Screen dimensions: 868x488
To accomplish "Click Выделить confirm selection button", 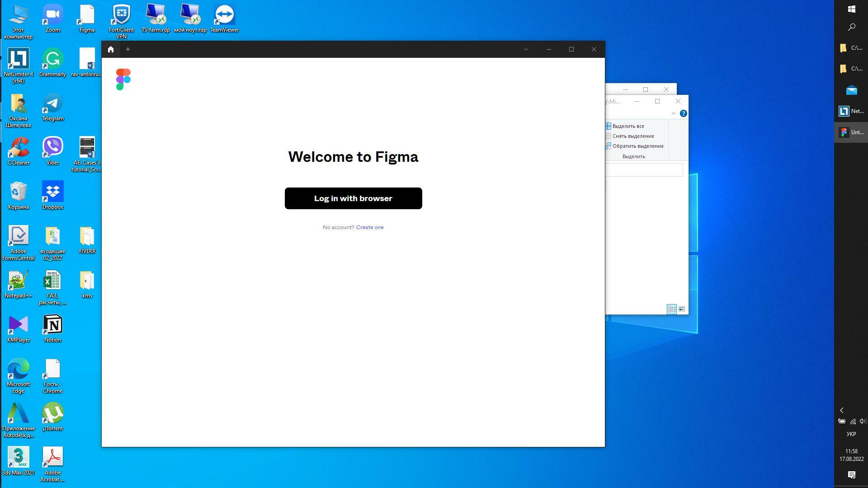I will click(633, 156).
